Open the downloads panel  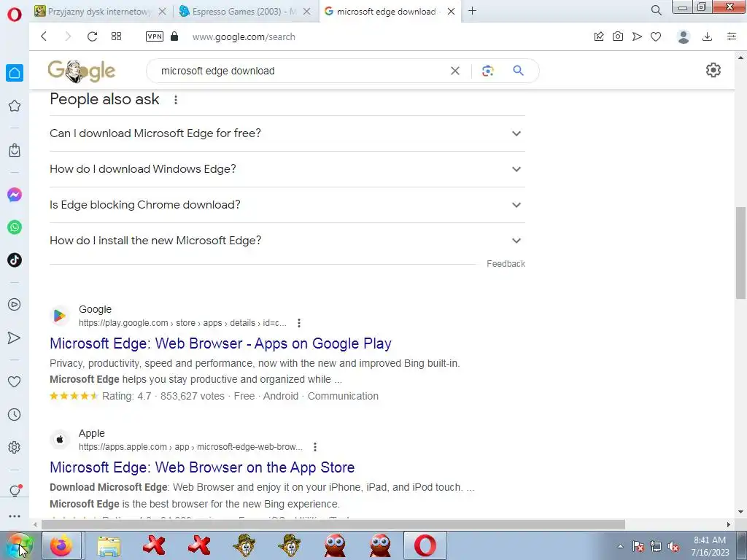point(707,36)
